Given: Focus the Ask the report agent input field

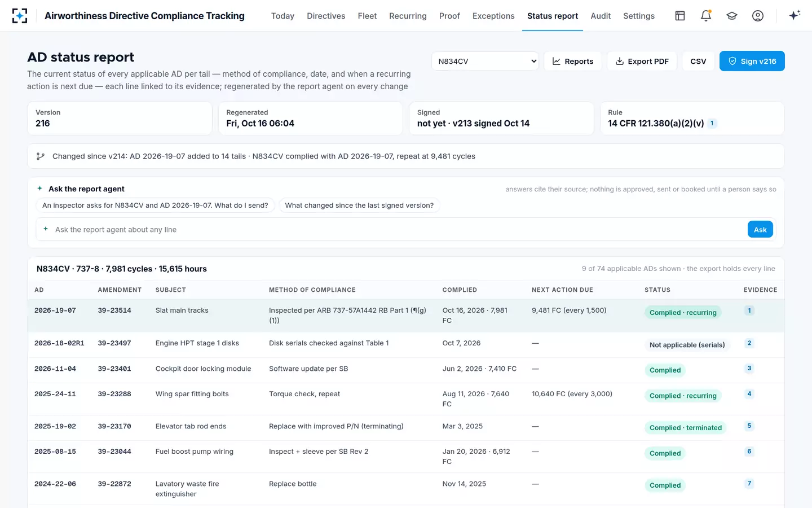Looking at the screenshot, I should coord(399,230).
